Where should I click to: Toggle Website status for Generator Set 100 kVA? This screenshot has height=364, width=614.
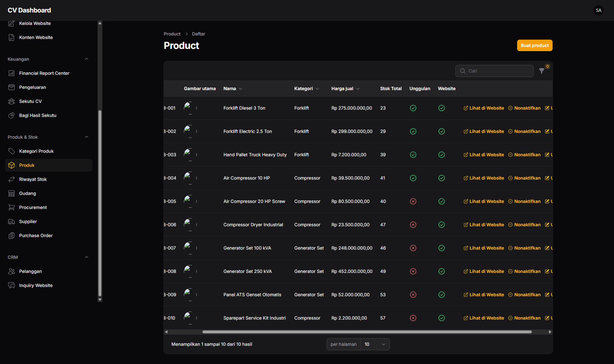pos(441,248)
